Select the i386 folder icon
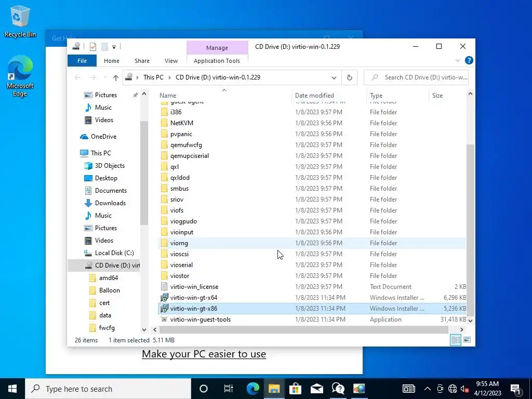 point(164,112)
